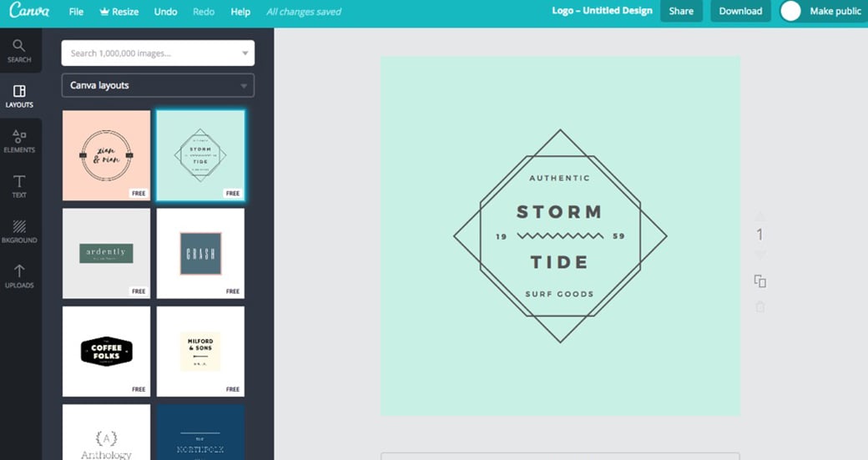The width and height of the screenshot is (868, 460).
Task: Click the STORM text on canvas
Action: [x=559, y=212]
